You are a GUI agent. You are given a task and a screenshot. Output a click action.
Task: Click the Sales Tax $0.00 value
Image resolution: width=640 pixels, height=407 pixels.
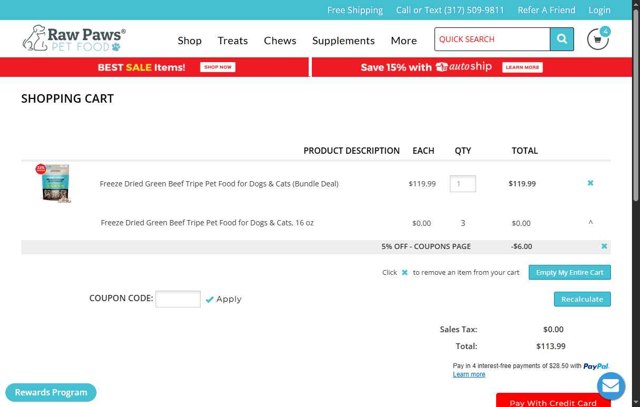553,329
